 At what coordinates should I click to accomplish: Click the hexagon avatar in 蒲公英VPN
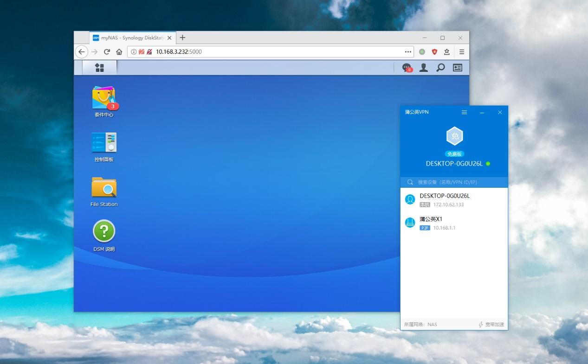pos(455,136)
